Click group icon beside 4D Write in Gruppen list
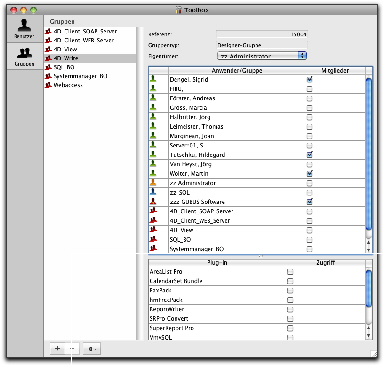The width and height of the screenshot is (387, 373). 48,58
